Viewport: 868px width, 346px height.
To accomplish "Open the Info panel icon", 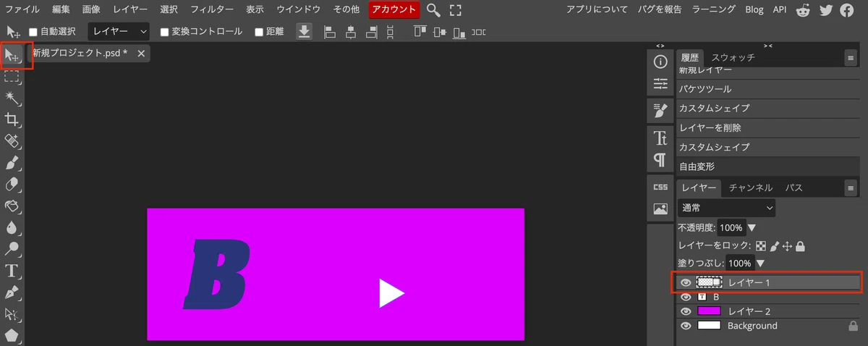I will pos(660,62).
